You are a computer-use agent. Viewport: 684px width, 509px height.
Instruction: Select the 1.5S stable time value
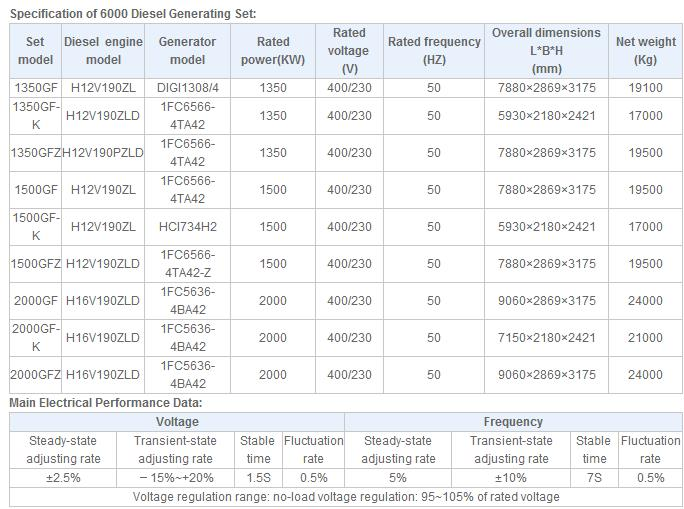click(256, 478)
